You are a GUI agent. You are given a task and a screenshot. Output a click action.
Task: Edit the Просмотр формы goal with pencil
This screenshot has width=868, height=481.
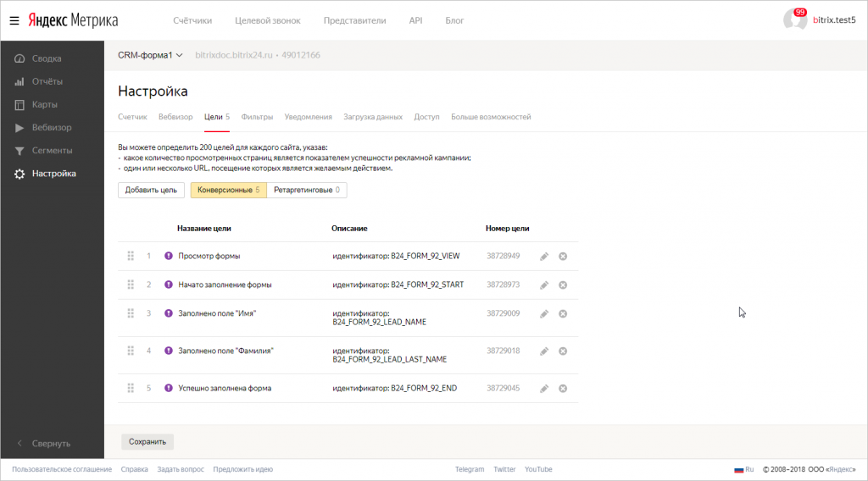pos(544,257)
